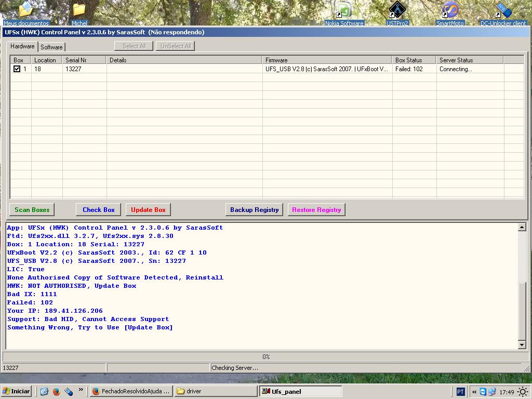This screenshot has width=532, height=399.
Task: Click the taskbar clock showing 17:49
Action: click(507, 392)
